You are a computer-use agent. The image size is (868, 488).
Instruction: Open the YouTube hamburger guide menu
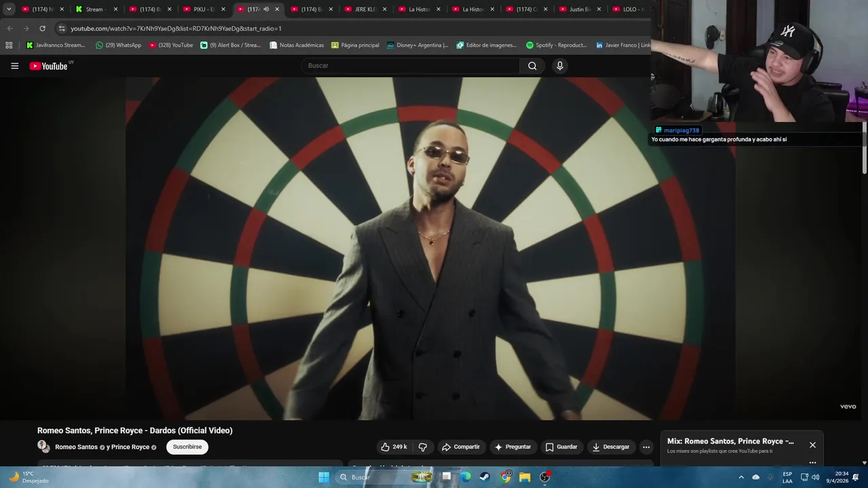tap(14, 66)
